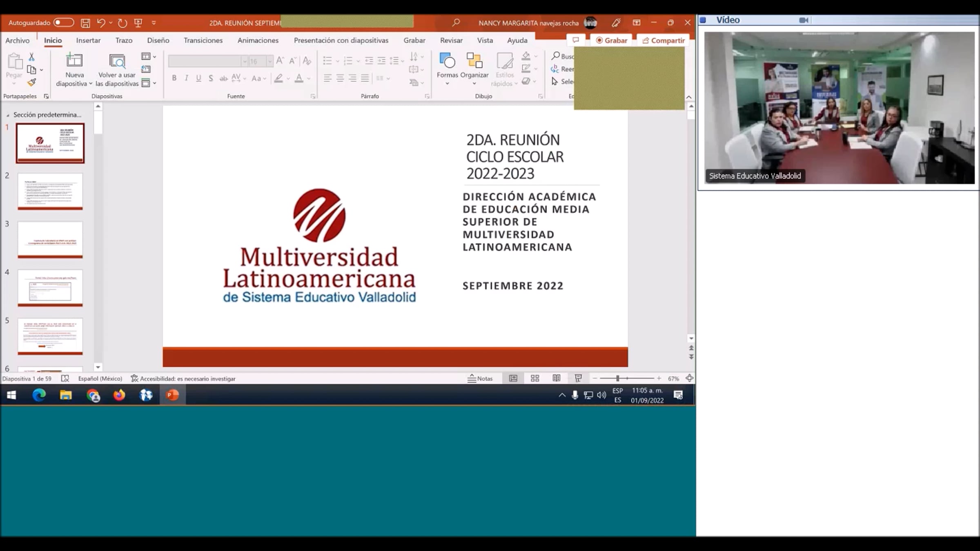Click the Formas shapes icon
This screenshot has height=551, width=980.
(x=447, y=61)
